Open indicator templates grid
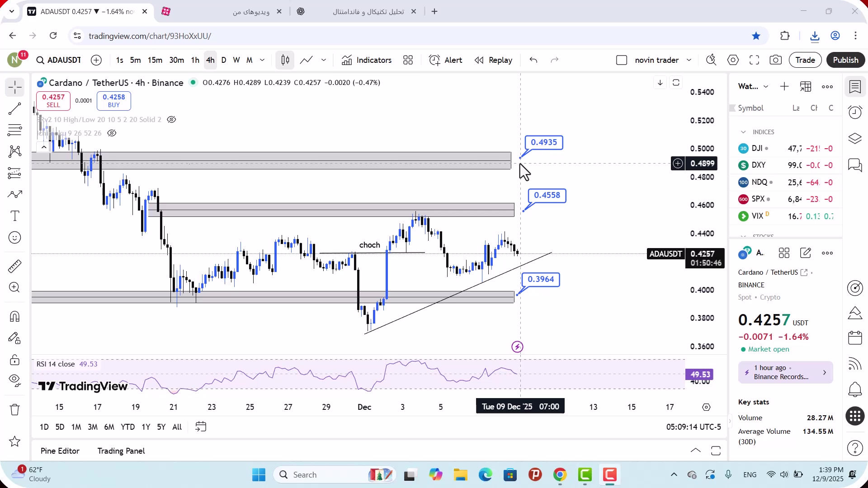This screenshot has height=488, width=868. pyautogui.click(x=408, y=60)
